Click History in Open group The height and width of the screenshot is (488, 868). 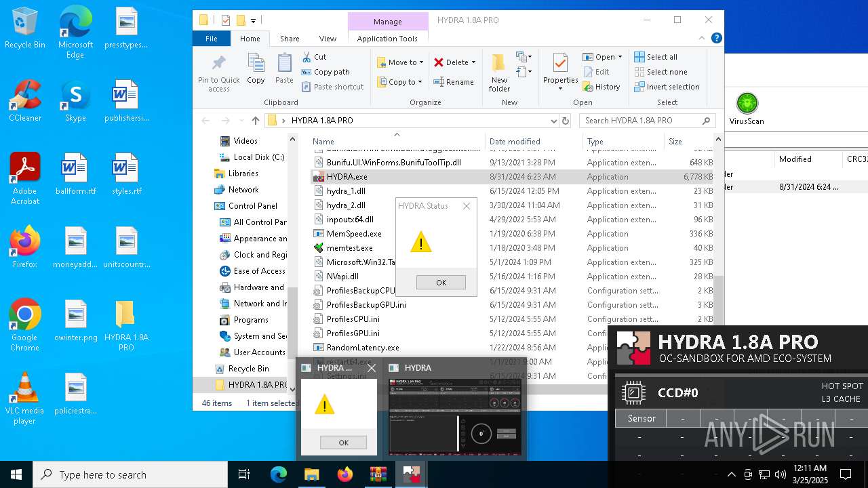coord(601,87)
